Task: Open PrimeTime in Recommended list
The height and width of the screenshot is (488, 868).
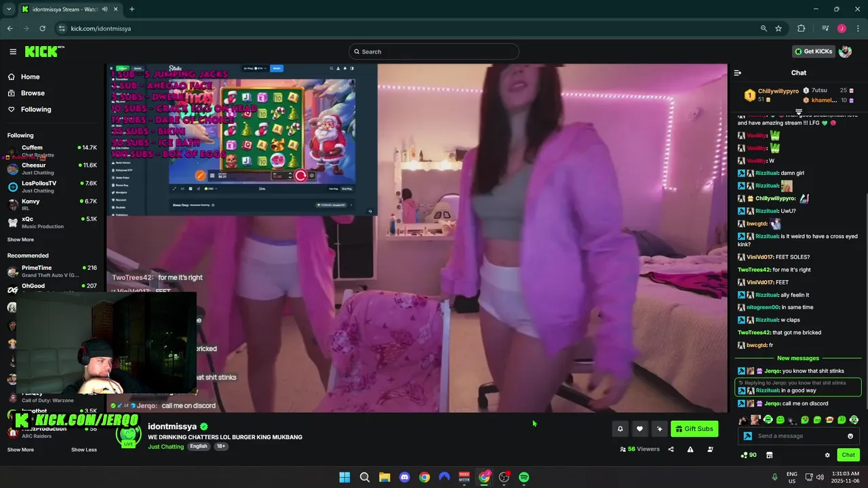Action: point(52,271)
